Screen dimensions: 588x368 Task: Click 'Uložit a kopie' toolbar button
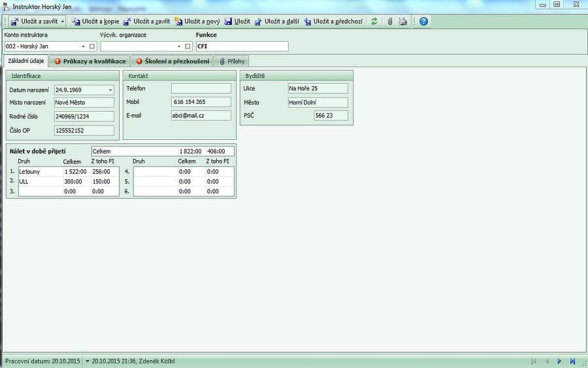(x=95, y=22)
